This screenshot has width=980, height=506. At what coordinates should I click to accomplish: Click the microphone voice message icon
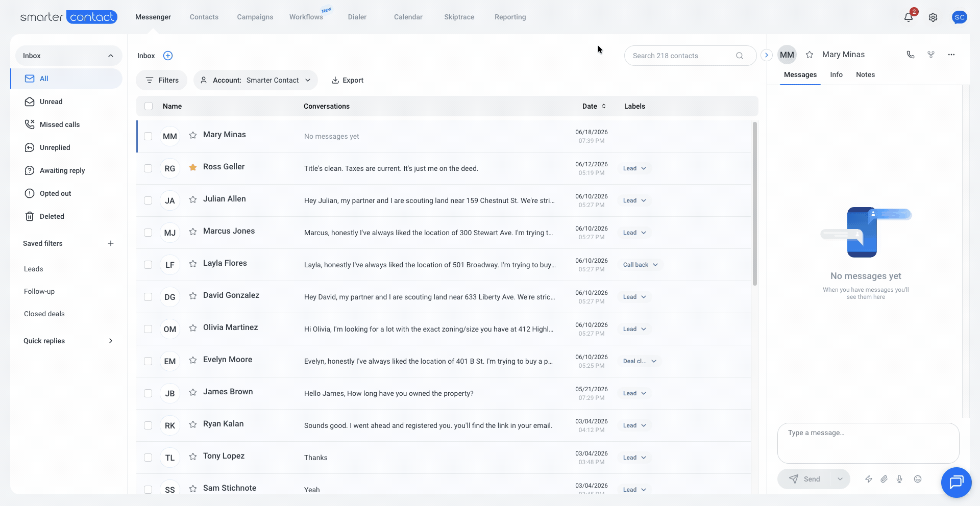[899, 479]
